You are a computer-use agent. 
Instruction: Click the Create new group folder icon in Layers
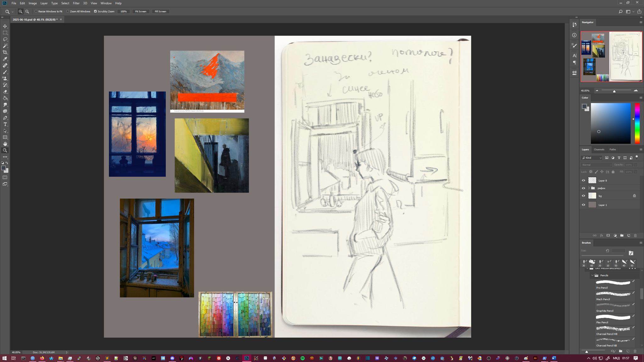622,235
